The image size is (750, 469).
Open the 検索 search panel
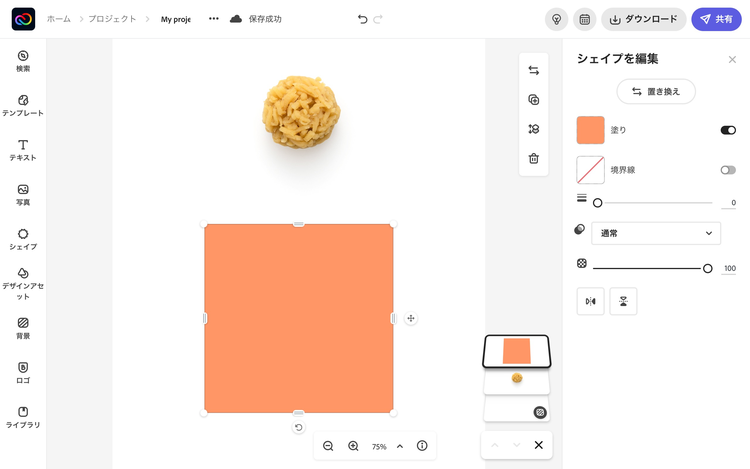tap(23, 61)
